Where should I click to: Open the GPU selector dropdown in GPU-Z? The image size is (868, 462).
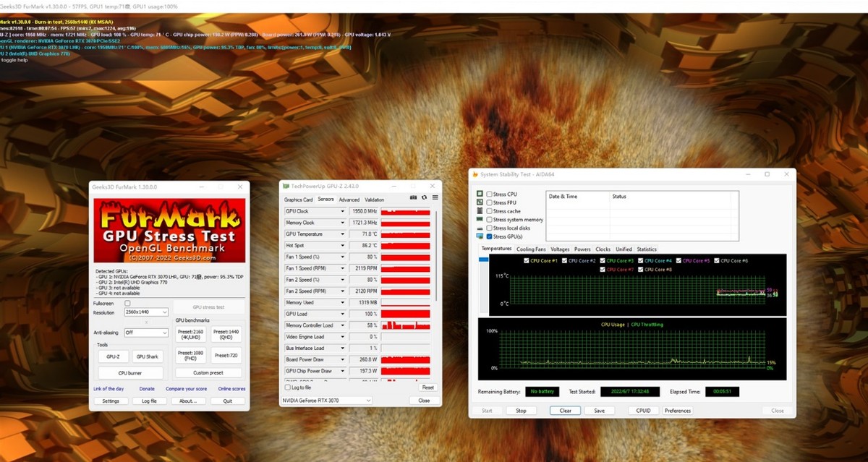327,400
